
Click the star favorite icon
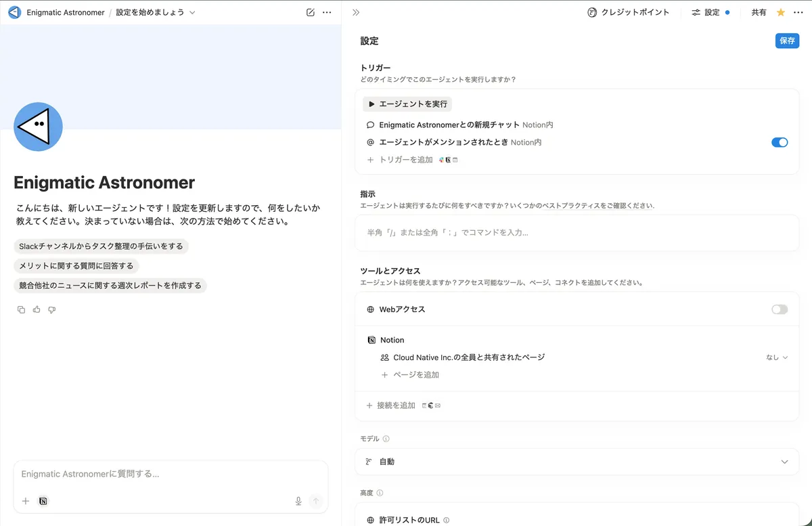(781, 12)
